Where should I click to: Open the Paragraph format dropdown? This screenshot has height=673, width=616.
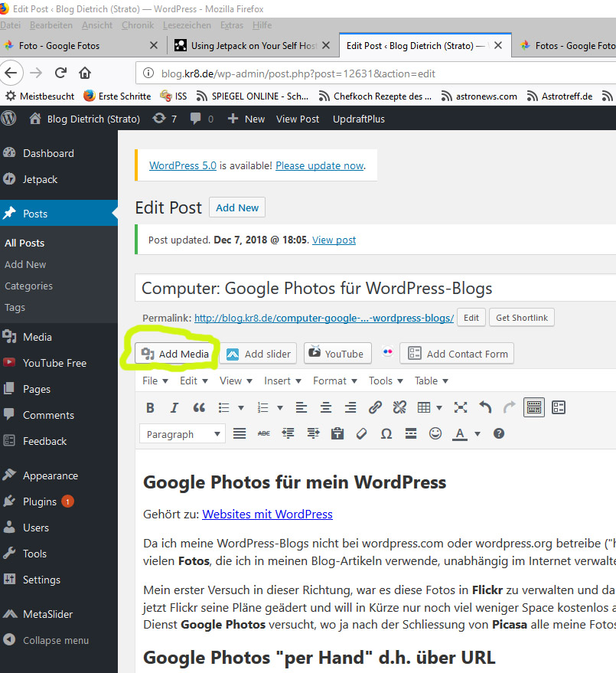click(x=182, y=434)
